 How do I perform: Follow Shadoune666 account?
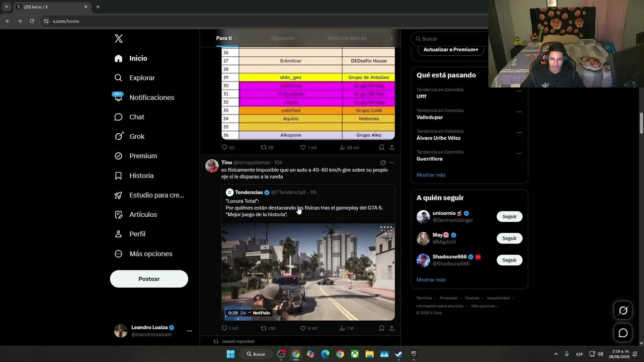point(509,260)
